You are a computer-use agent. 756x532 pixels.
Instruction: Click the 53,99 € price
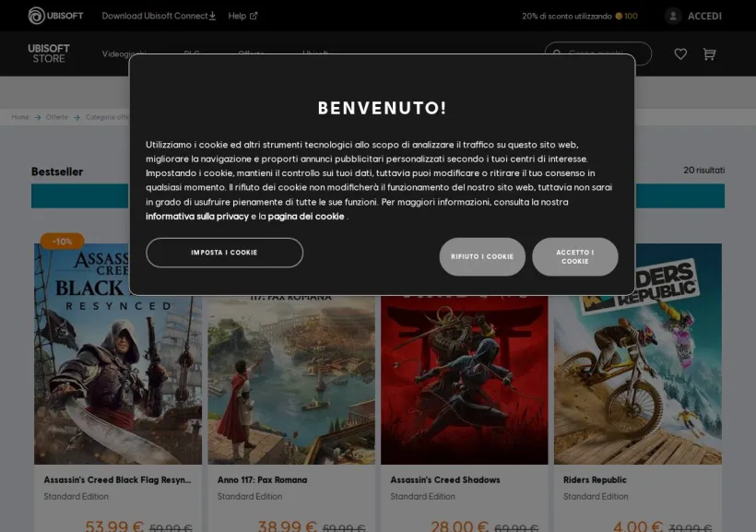pyautogui.click(x=114, y=526)
